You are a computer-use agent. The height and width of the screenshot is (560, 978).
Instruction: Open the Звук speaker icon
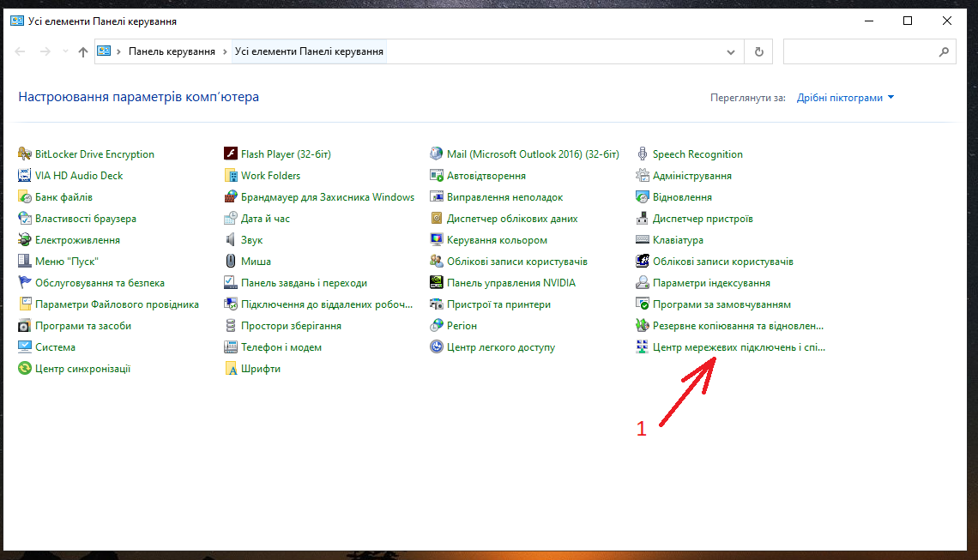(231, 240)
